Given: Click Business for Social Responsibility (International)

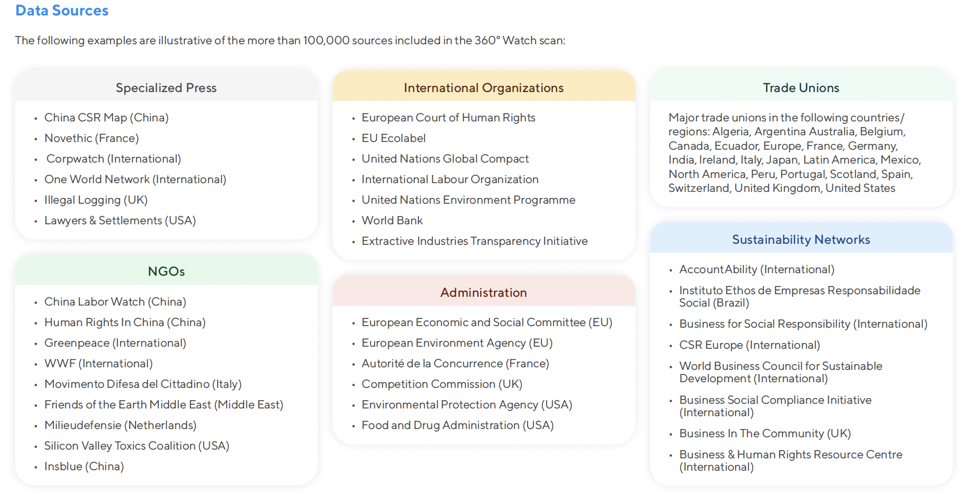Looking at the screenshot, I should [804, 324].
